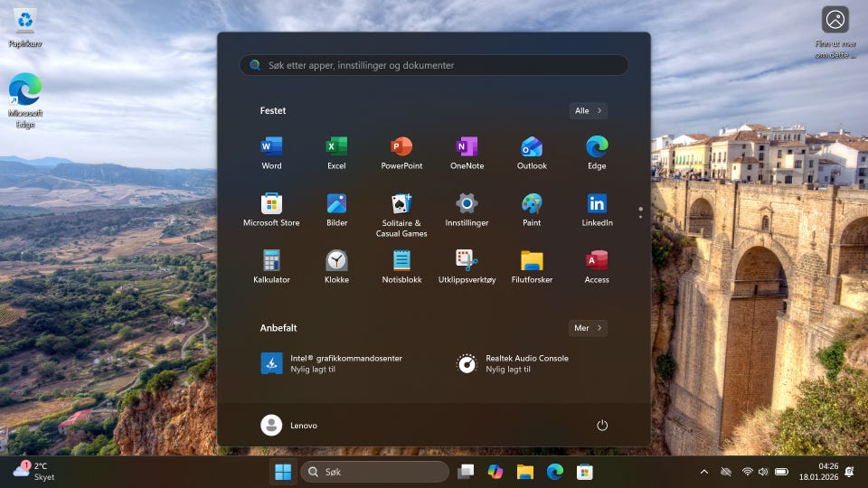Click the Start button on taskbar

point(283,472)
